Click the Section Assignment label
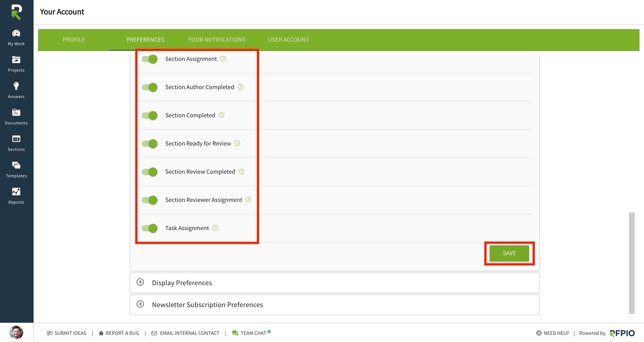 pyautogui.click(x=191, y=59)
